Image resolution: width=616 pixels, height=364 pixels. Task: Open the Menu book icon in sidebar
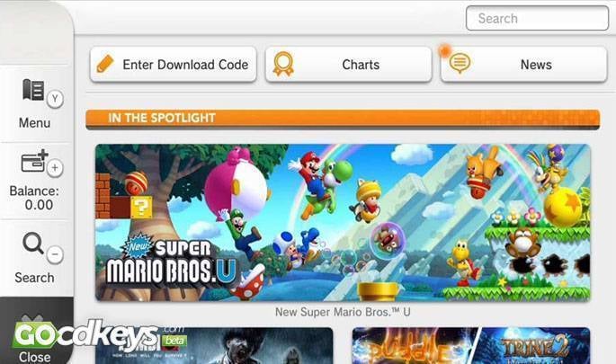click(33, 90)
